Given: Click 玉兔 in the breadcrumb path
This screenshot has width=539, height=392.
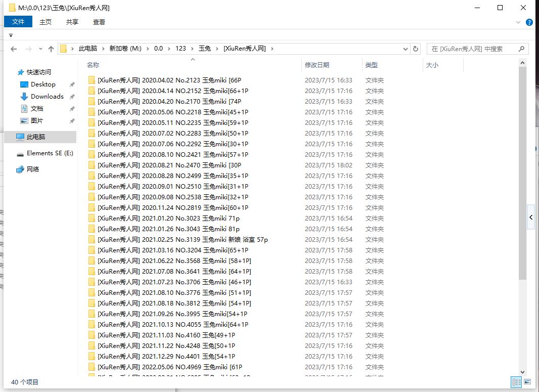Looking at the screenshot, I should point(204,49).
